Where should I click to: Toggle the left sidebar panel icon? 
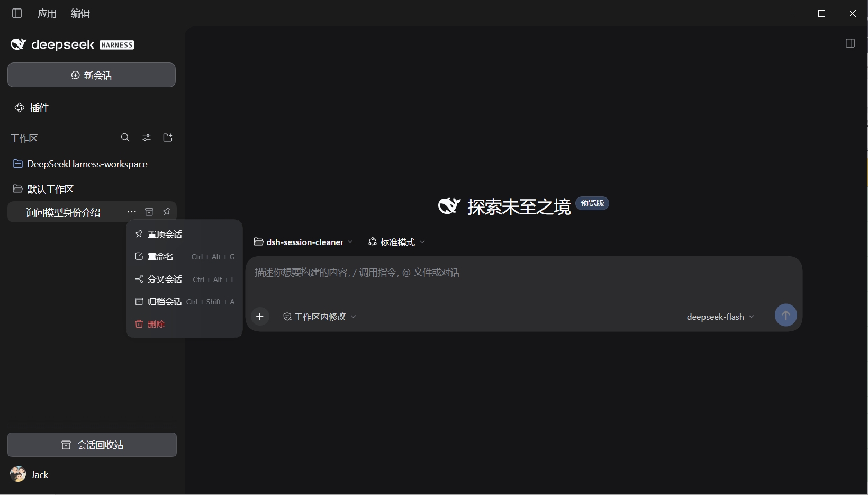tap(17, 13)
